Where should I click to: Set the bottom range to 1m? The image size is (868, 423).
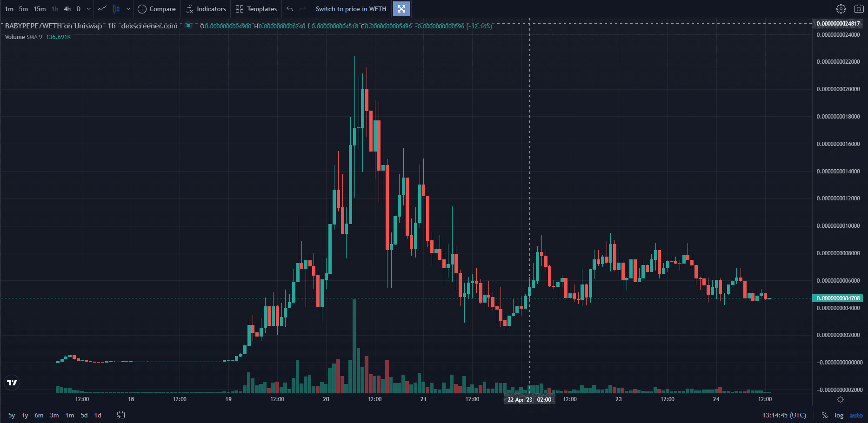[x=70, y=415]
